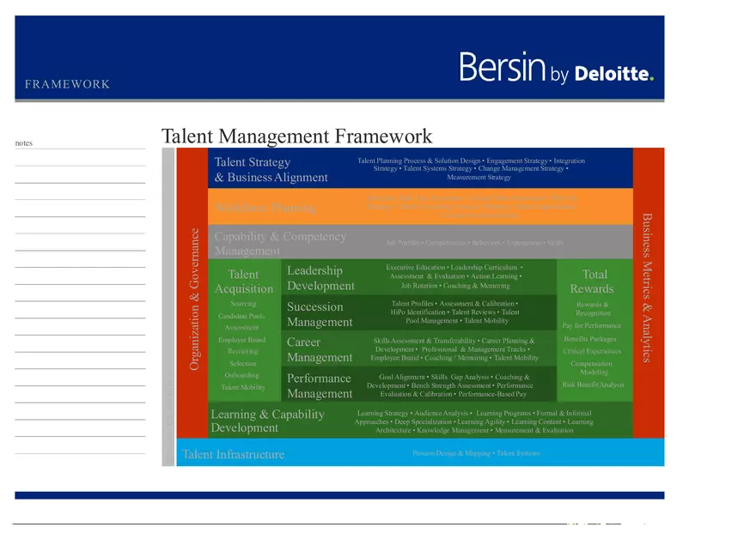Select the Learning & Capability Development row
This screenshot has width=756, height=533.
pos(267,421)
